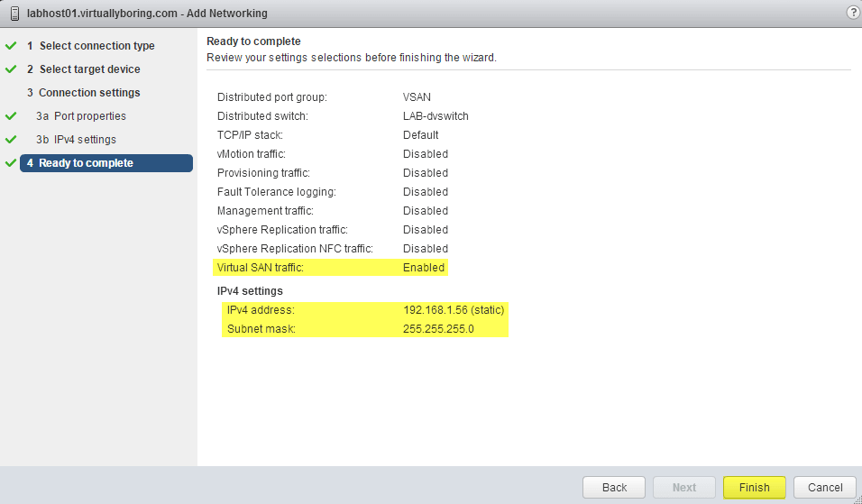
Task: Click the 'Management traffic:' label
Action: (x=265, y=211)
